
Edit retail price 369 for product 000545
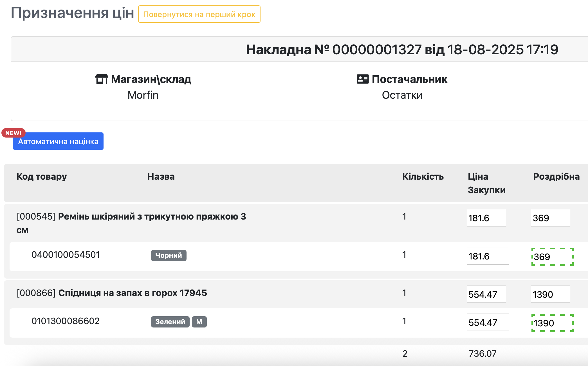pyautogui.click(x=550, y=218)
